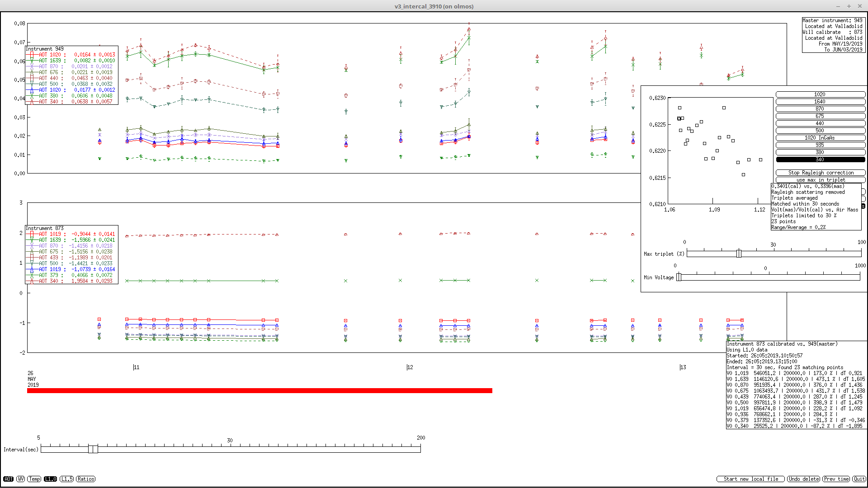Toggle the Ratios view button
The width and height of the screenshot is (868, 488).
click(x=86, y=479)
